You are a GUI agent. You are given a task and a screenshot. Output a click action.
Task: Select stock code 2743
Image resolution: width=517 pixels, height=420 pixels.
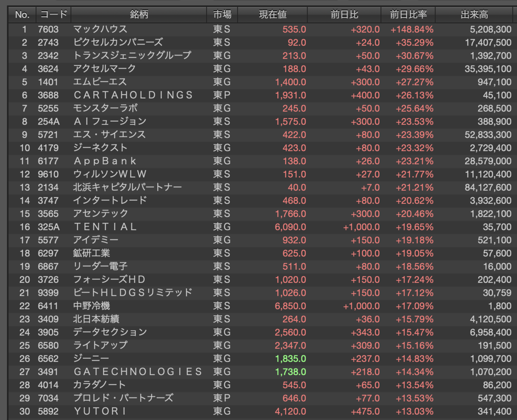[48, 42]
